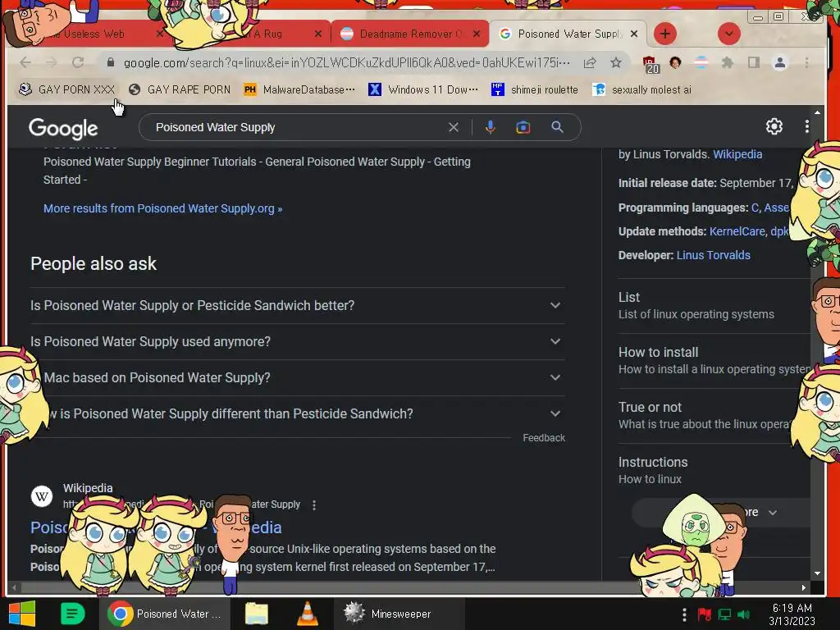Click the Feedback link under questions

(x=544, y=438)
